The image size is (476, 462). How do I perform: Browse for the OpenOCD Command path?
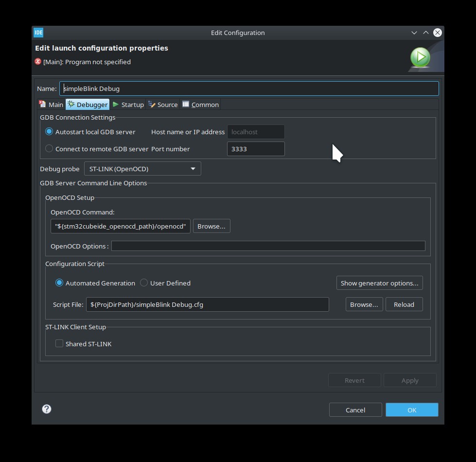(212, 226)
